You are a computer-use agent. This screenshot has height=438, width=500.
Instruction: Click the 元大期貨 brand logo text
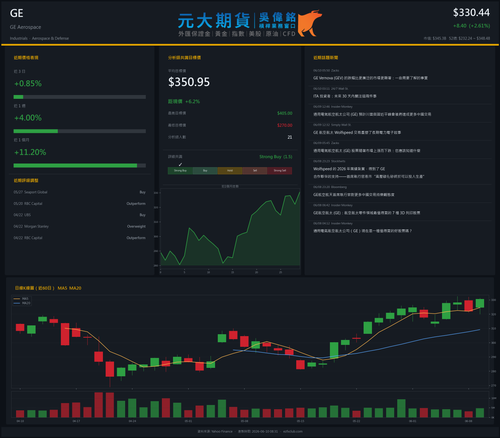(x=214, y=21)
